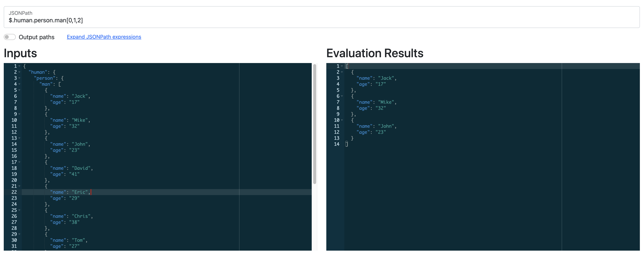Collapse Tom's object at input line 29
The height and width of the screenshot is (254, 644).
(x=19, y=234)
